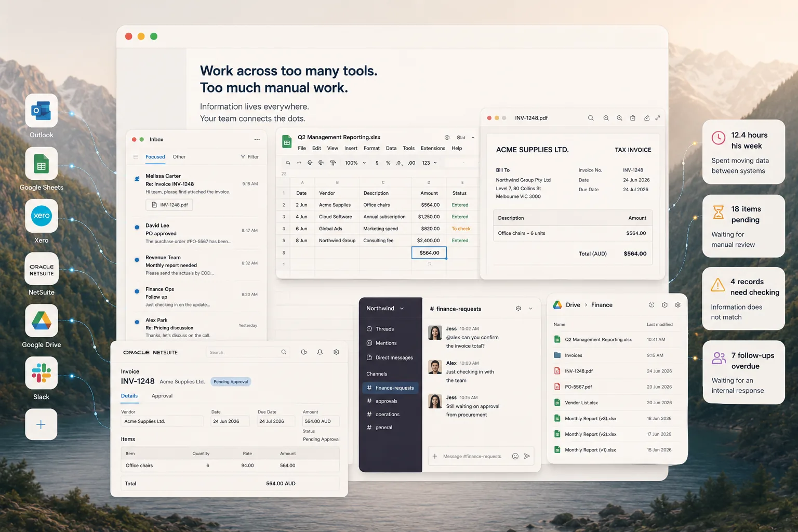Image resolution: width=798 pixels, height=532 pixels.
Task: Expand the chevron beside finance-requests settings
Action: 530,309
